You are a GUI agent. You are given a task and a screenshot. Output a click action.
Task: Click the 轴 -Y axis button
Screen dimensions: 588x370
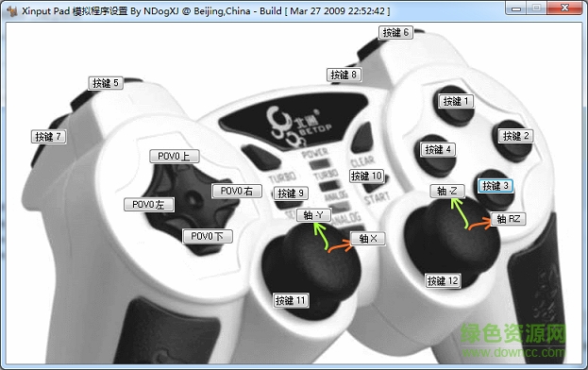(313, 215)
